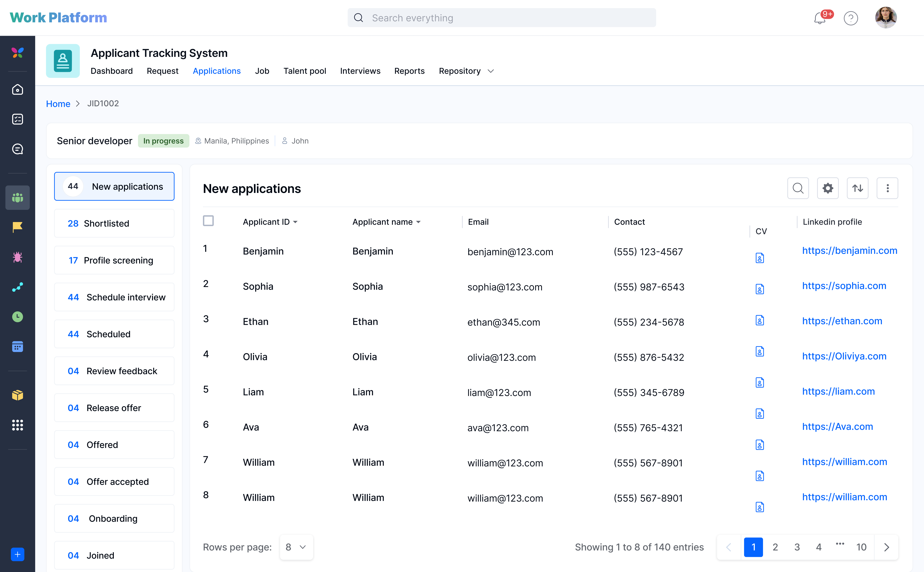Select the Review feedback stage

[114, 371]
